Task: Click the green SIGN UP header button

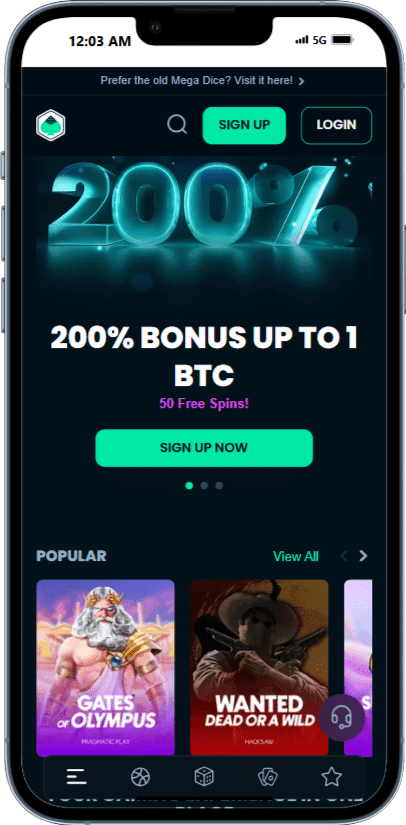Action: tap(244, 125)
